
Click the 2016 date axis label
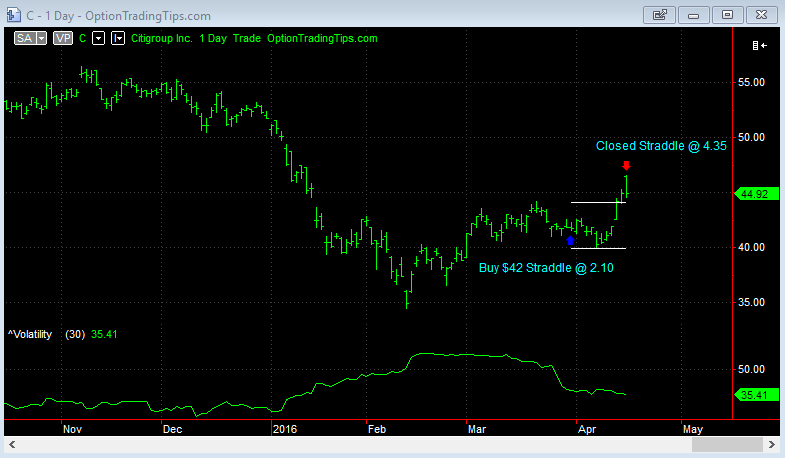[285, 429]
